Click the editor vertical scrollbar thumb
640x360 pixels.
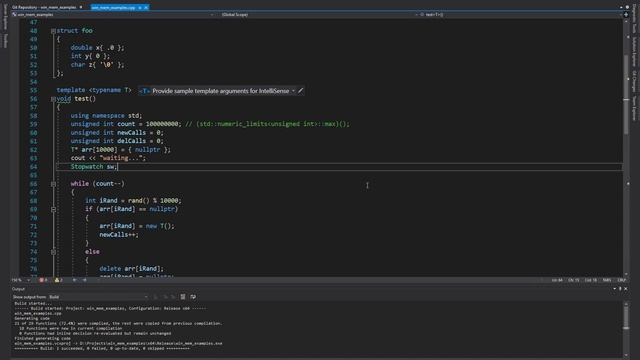coord(626,95)
